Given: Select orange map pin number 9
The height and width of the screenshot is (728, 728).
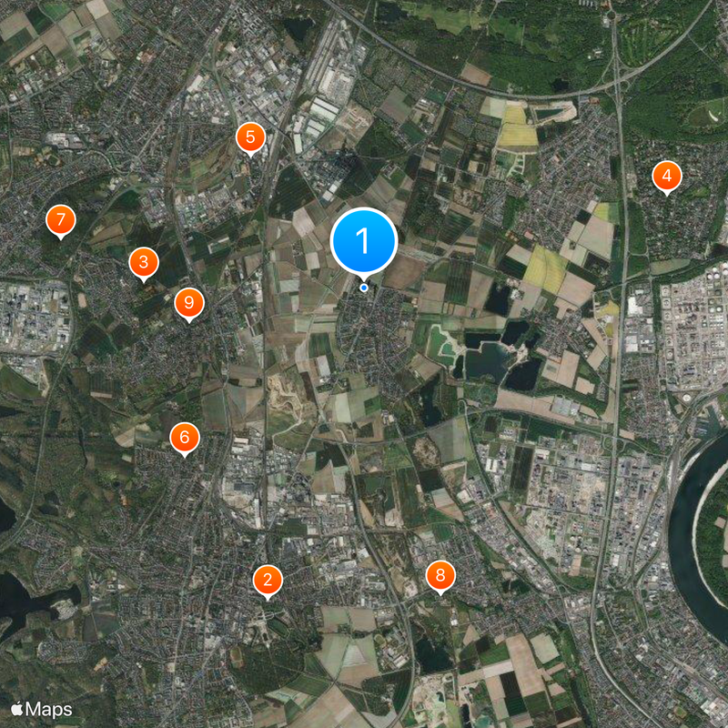Looking at the screenshot, I should pos(189,304).
